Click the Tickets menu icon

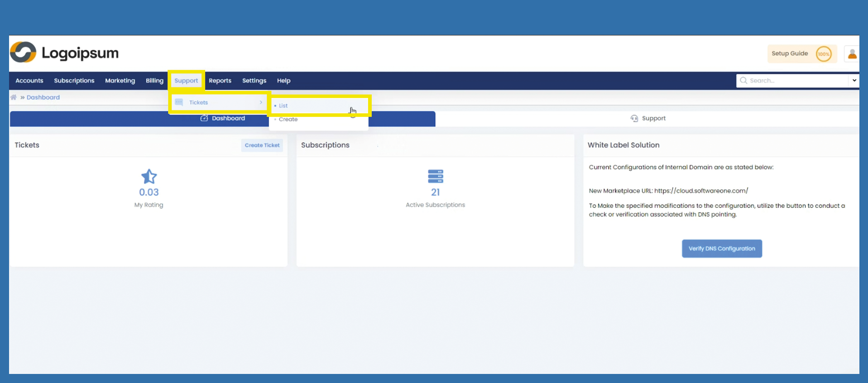coord(179,102)
